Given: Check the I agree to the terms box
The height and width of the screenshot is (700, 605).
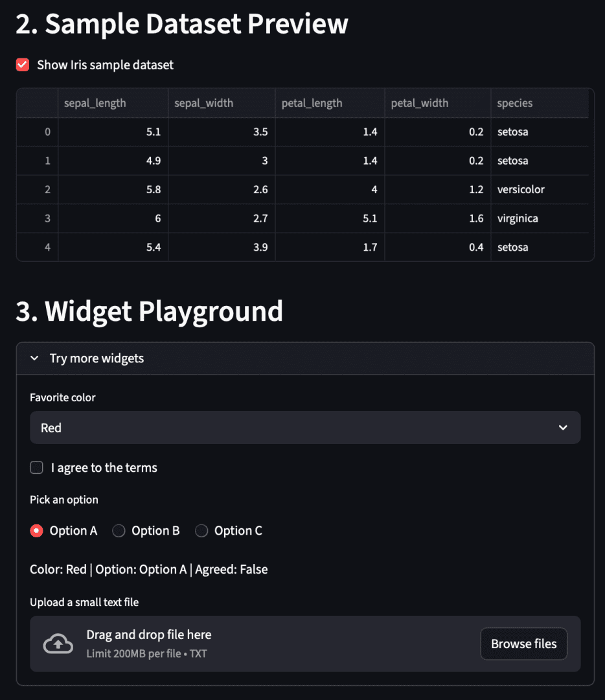Looking at the screenshot, I should point(37,468).
